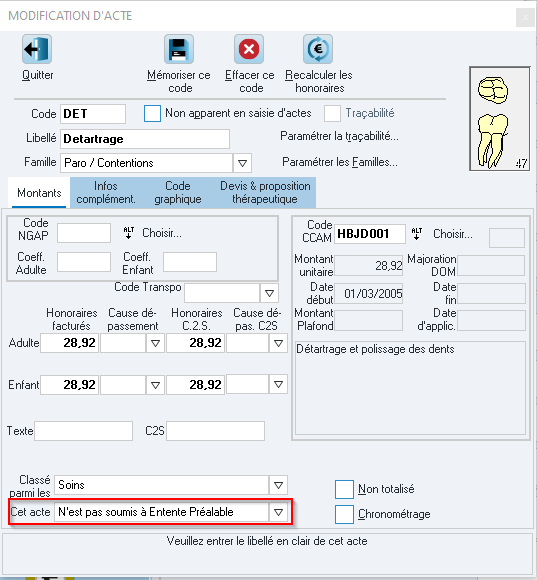Click Choisir next to Code CCAM
Viewport: 537px width, 580px height.
(x=453, y=234)
